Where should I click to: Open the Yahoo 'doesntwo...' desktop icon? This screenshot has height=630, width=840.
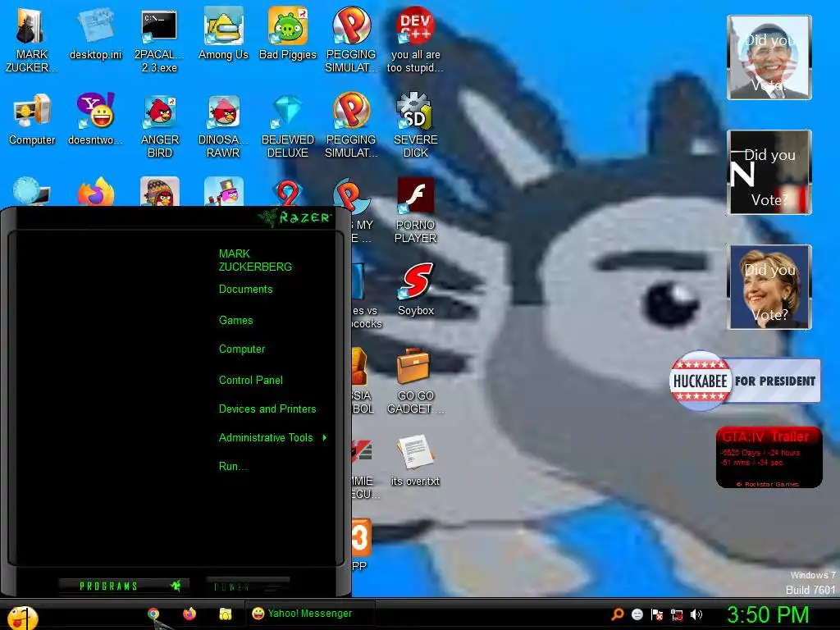pyautogui.click(x=95, y=119)
